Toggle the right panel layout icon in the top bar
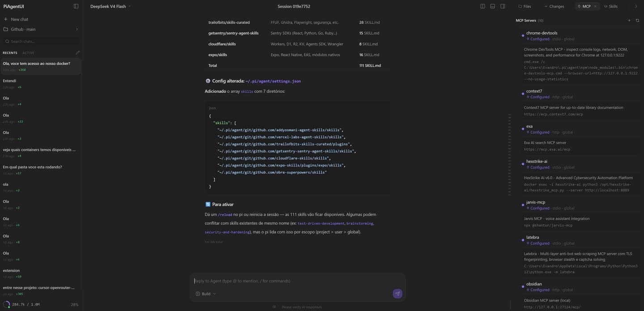The image size is (644, 311). 503,6
